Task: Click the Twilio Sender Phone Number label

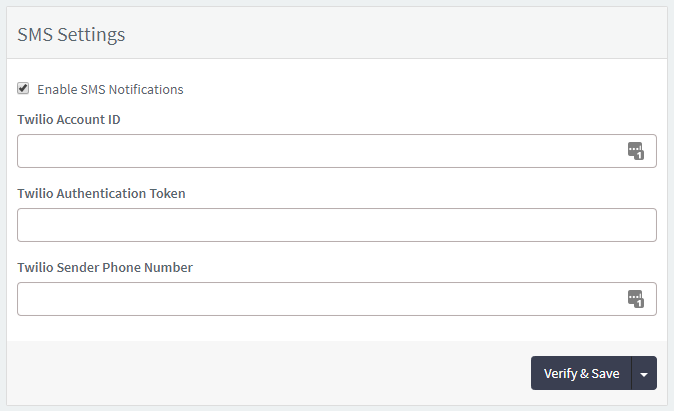Action: [x=105, y=267]
